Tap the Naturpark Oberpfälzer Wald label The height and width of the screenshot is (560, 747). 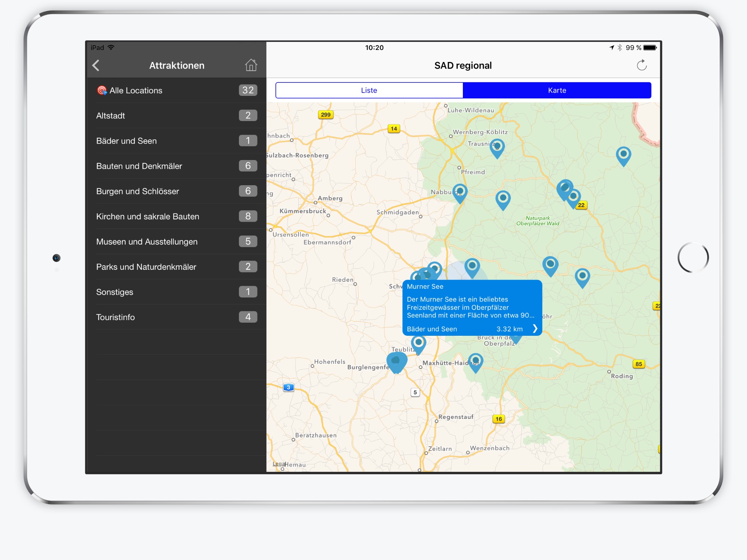[538, 221]
